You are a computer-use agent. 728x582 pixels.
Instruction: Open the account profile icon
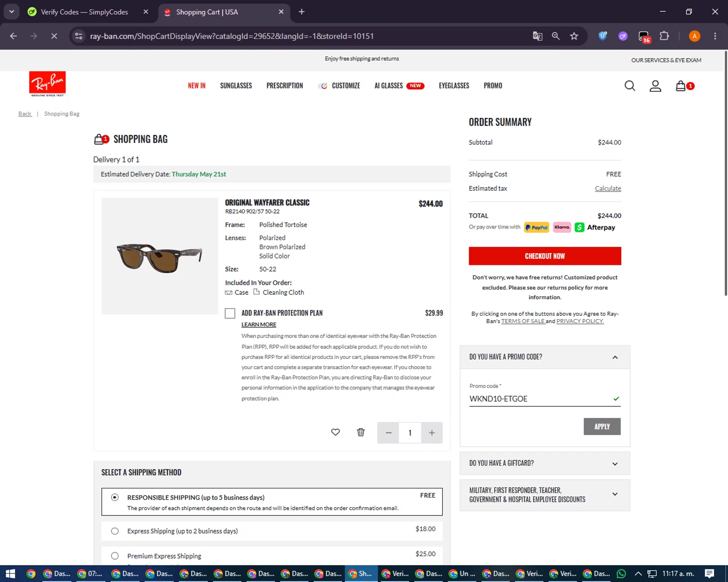pos(655,86)
